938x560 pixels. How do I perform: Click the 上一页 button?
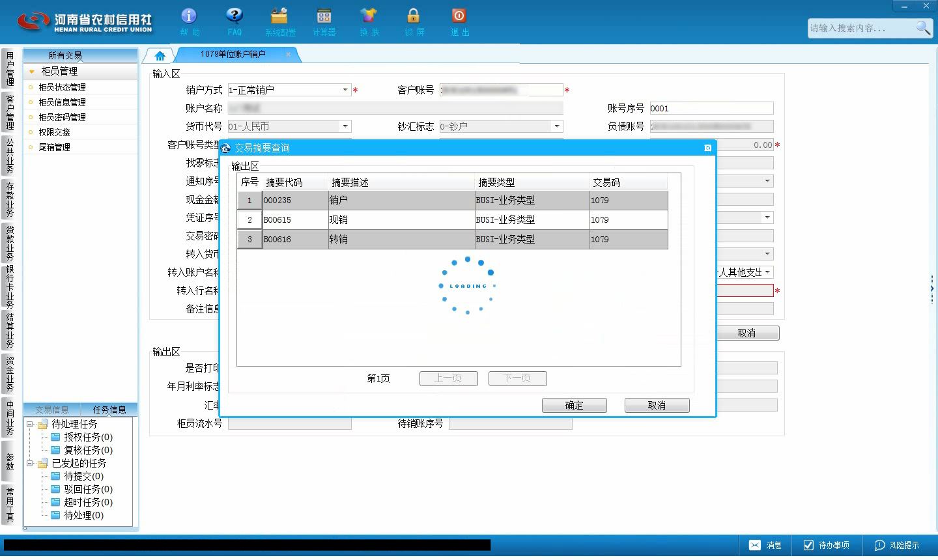pos(448,378)
